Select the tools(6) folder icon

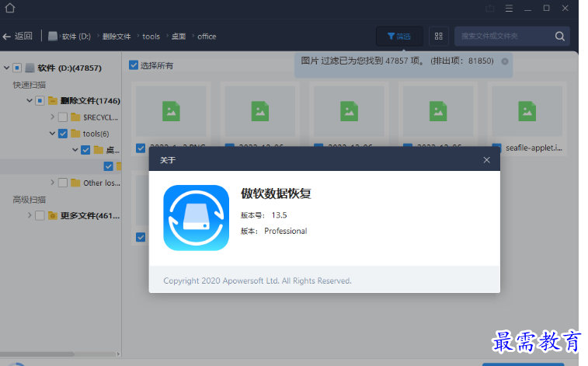pyautogui.click(x=75, y=134)
